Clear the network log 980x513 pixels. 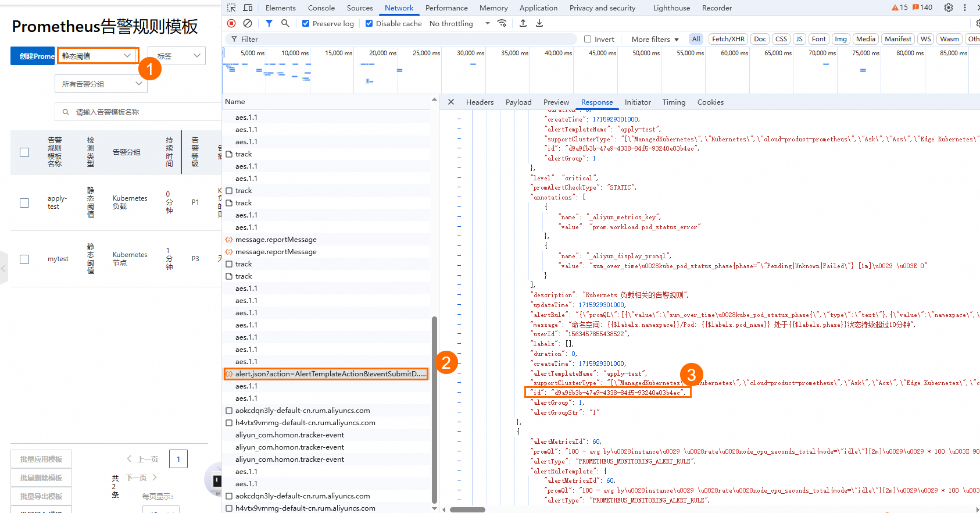pos(248,23)
